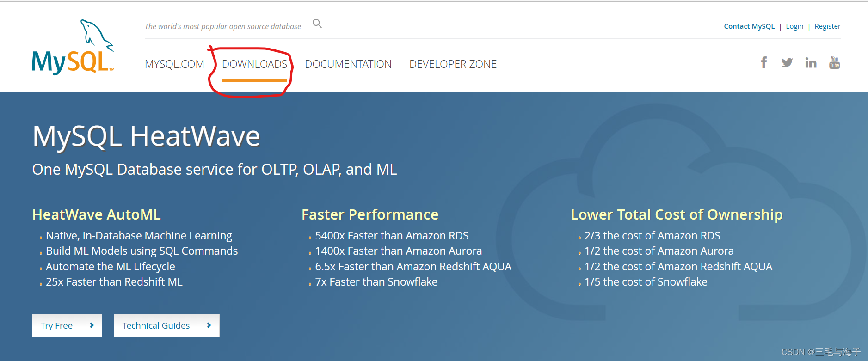This screenshot has height=361, width=868.
Task: Open MySQL's Facebook page icon
Action: tap(764, 62)
